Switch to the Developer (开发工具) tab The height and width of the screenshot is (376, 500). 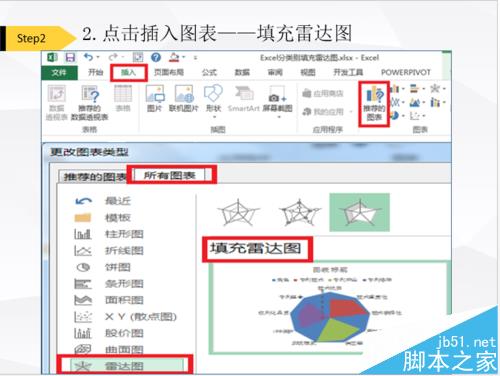tap(348, 72)
